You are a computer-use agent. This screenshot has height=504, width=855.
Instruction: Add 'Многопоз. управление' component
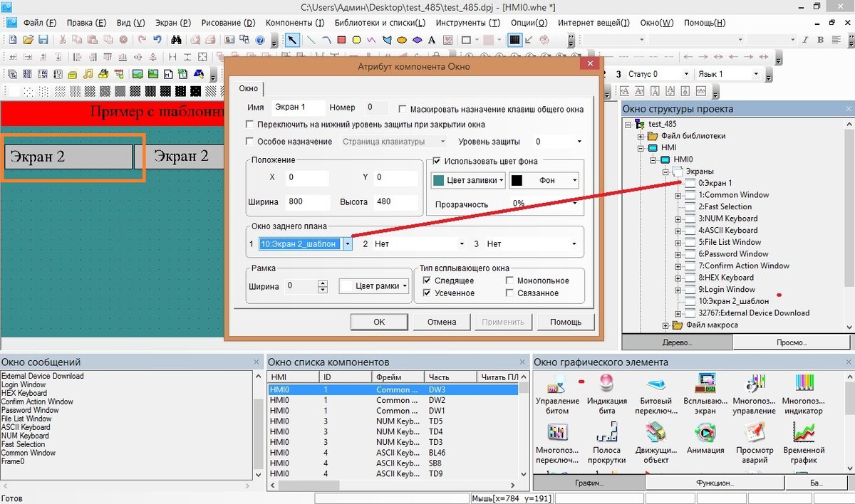click(755, 394)
